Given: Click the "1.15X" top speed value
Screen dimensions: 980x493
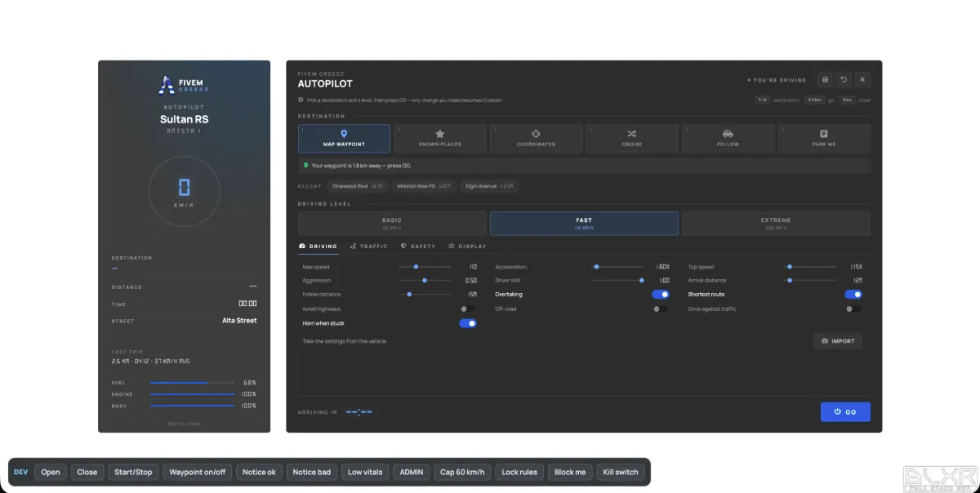Looking at the screenshot, I should coord(856,267).
